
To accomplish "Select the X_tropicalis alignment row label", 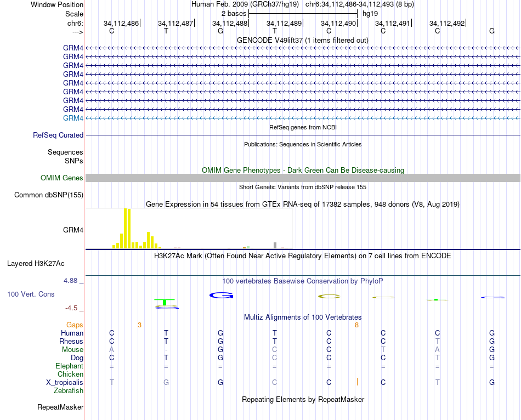I will click(x=65, y=383).
